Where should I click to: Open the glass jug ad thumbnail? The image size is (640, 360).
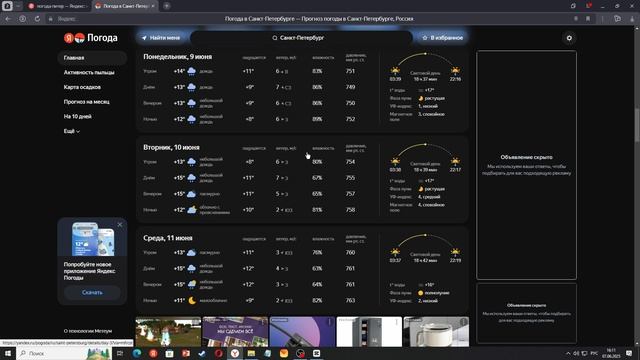coord(436,332)
